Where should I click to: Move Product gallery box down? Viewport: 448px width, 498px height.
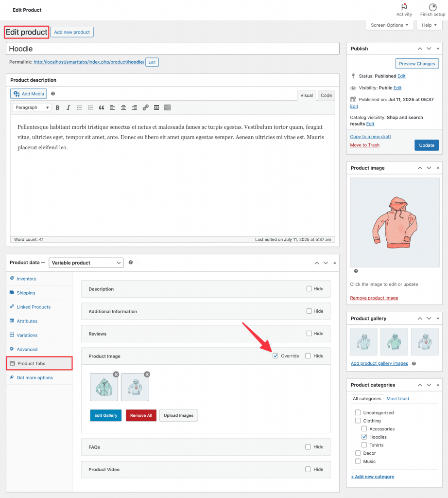pos(429,319)
